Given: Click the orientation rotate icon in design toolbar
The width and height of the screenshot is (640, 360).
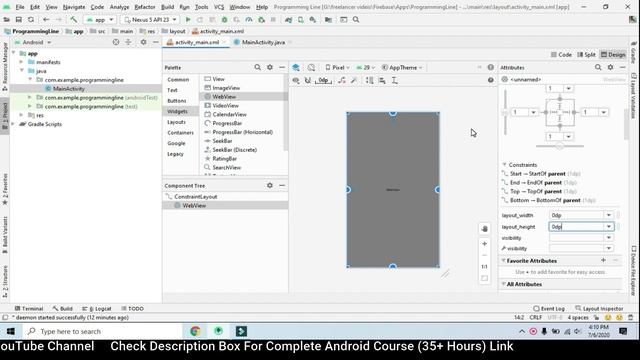Looking at the screenshot, I should 311,67.
